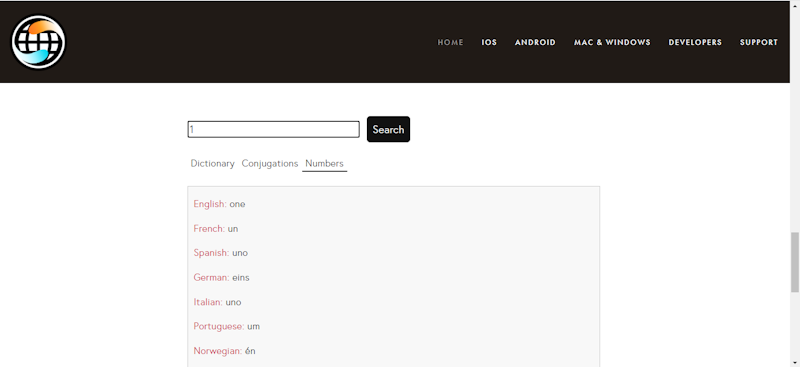Switch to the Dictionary tab
Image resolution: width=800 pixels, height=367 pixels.
[x=212, y=164]
